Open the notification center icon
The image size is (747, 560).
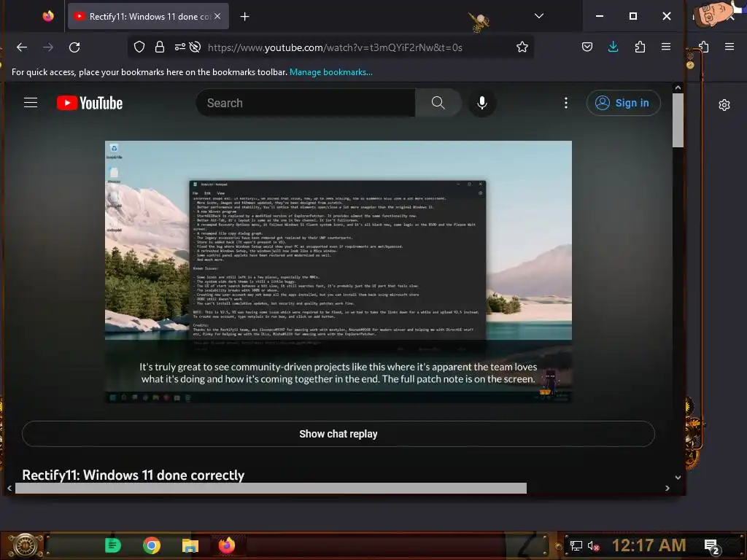pos(711,547)
